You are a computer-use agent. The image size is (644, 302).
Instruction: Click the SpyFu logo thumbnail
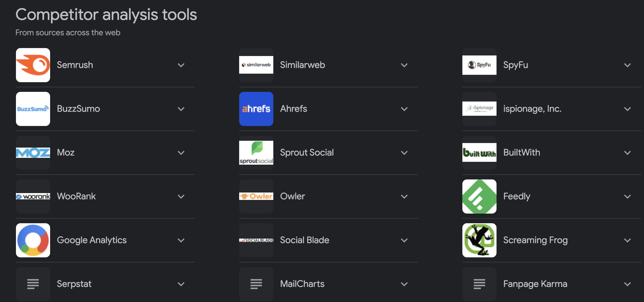479,65
